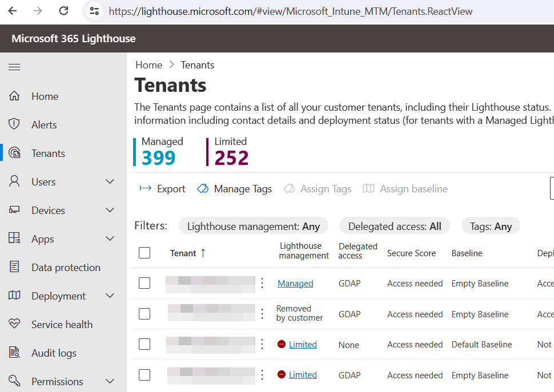
Task: Click the Alerts shield icon
Action: click(x=14, y=124)
